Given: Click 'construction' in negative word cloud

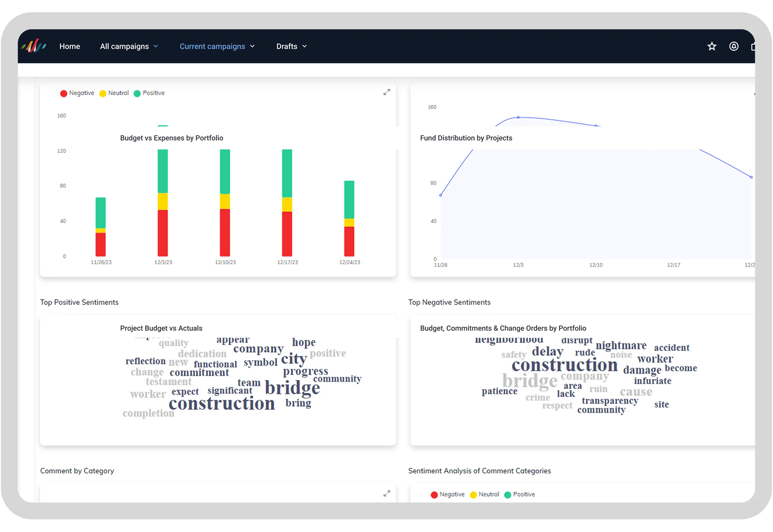Looking at the screenshot, I should click(x=565, y=365).
